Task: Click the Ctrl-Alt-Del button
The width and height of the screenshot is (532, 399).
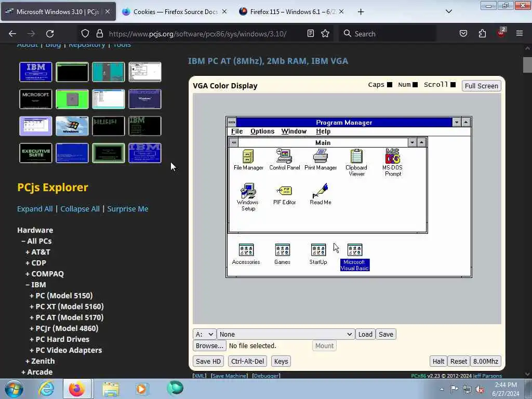Action: point(247,362)
